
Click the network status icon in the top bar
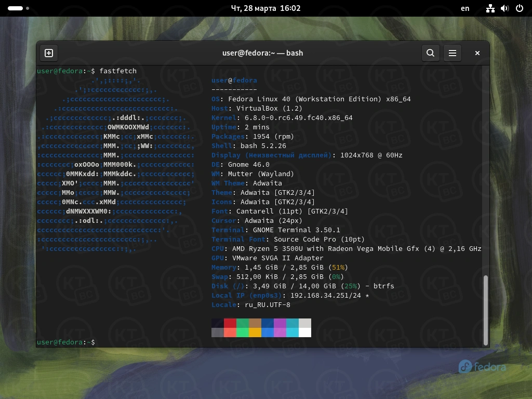[490, 8]
